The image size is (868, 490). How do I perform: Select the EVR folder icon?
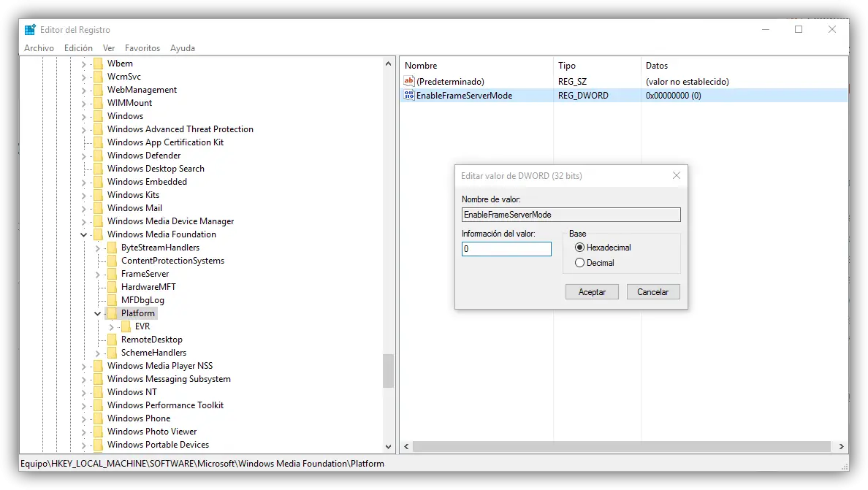tap(126, 326)
